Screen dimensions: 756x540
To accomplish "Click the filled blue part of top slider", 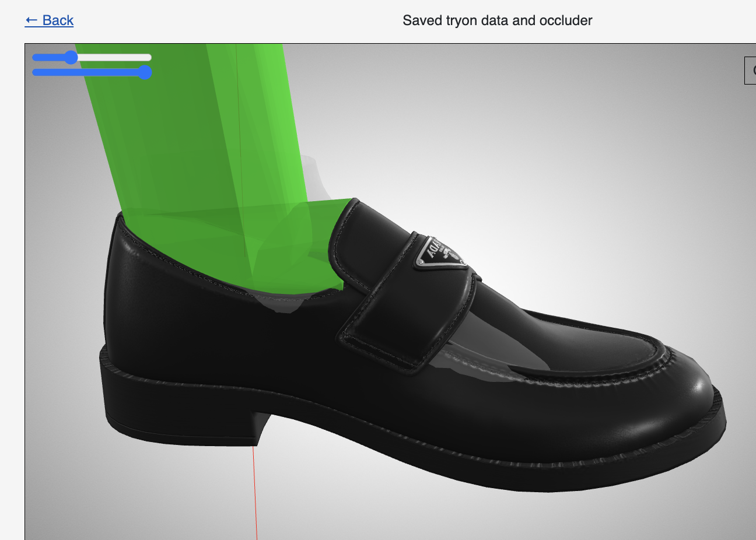I will coord(50,57).
